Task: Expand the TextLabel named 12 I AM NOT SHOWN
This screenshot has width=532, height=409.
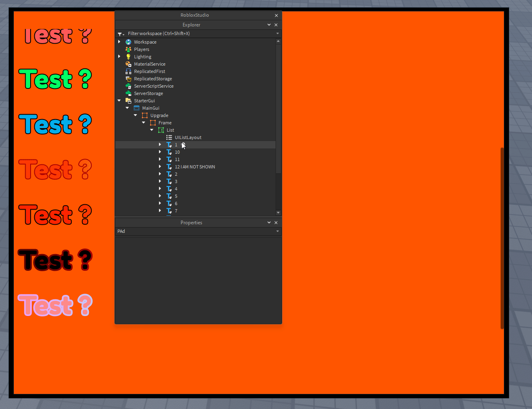Action: (160, 166)
